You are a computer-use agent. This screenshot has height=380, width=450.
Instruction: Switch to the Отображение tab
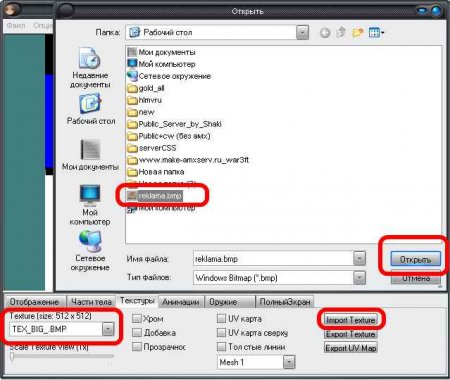34,302
